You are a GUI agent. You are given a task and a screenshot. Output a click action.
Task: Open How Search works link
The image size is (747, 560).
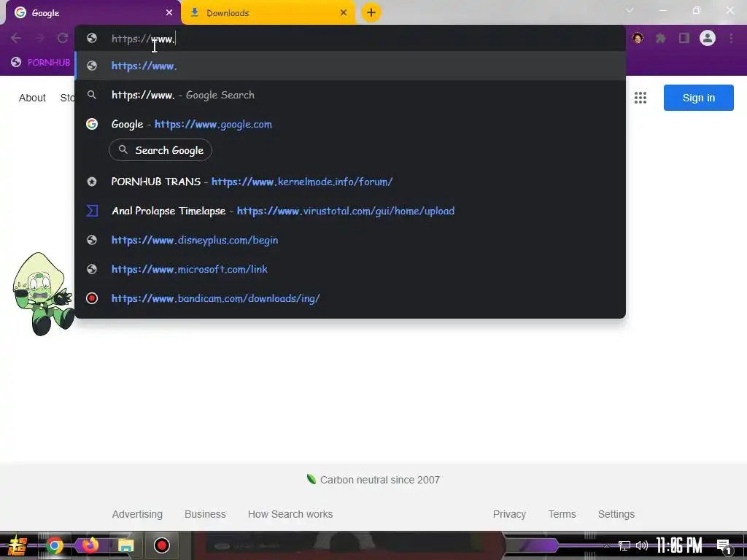click(290, 514)
